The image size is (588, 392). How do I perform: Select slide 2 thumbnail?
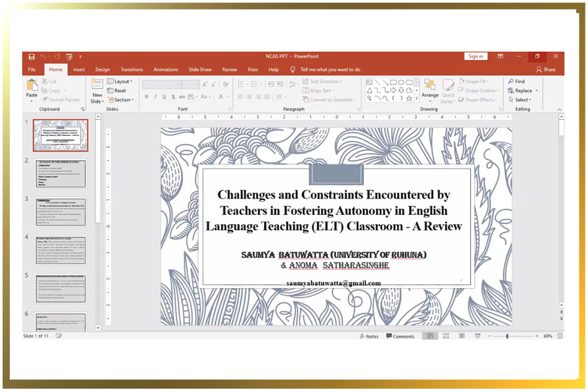point(61,173)
